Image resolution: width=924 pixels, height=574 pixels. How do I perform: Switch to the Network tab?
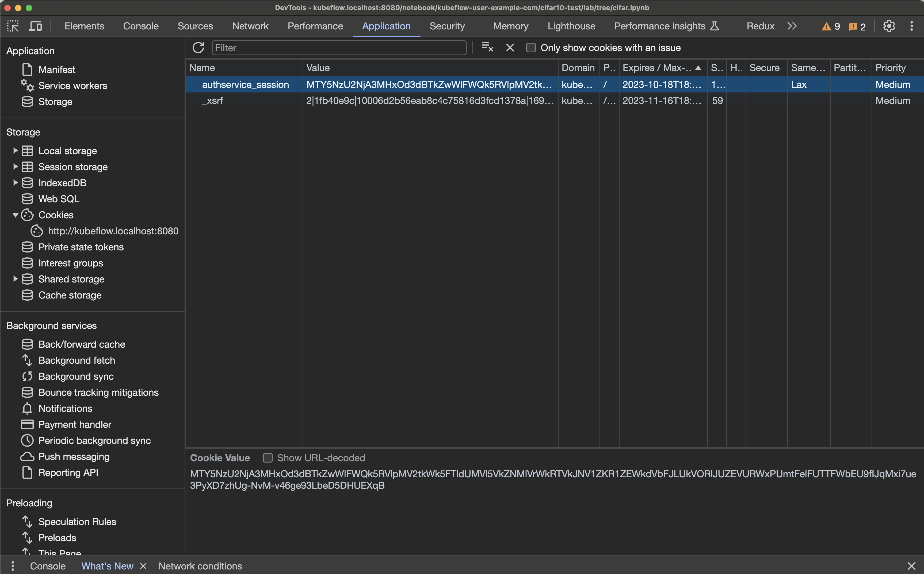[250, 26]
